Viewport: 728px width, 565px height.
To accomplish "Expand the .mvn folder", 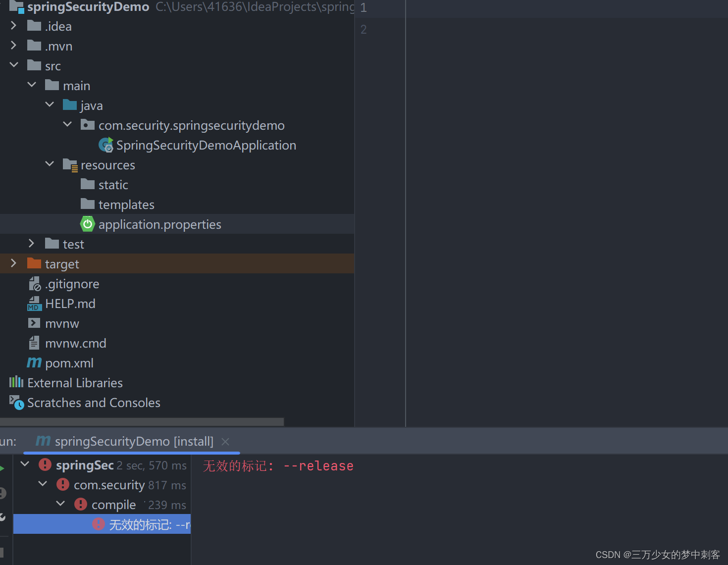I will coord(14,45).
